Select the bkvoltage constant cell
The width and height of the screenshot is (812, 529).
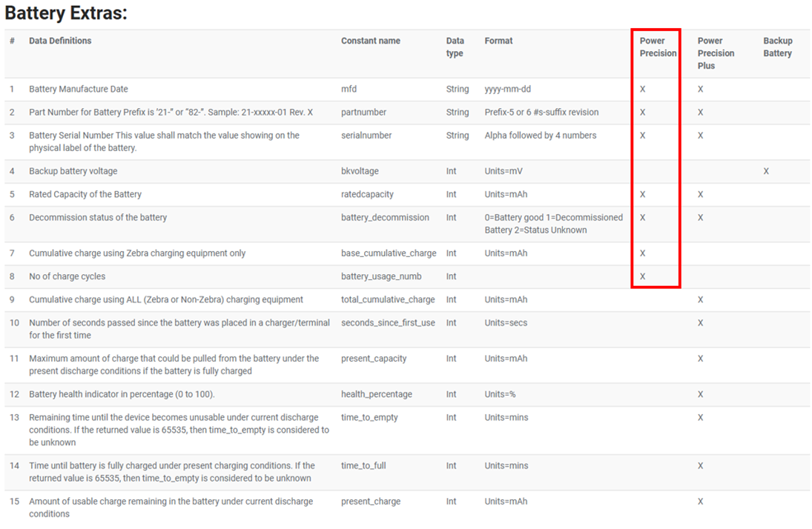pos(360,171)
